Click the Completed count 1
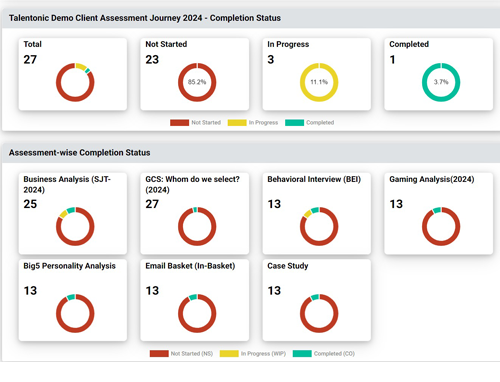 point(392,60)
